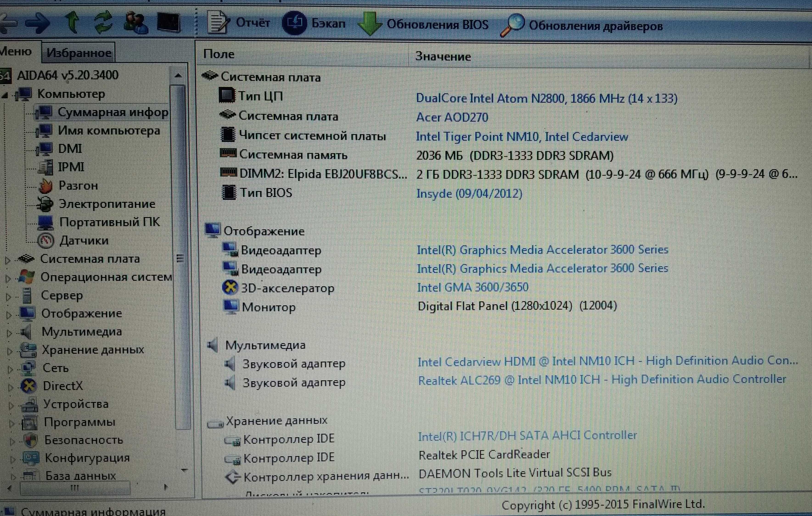Select Суммарная информация tree item
The height and width of the screenshot is (516, 812).
[x=113, y=112]
